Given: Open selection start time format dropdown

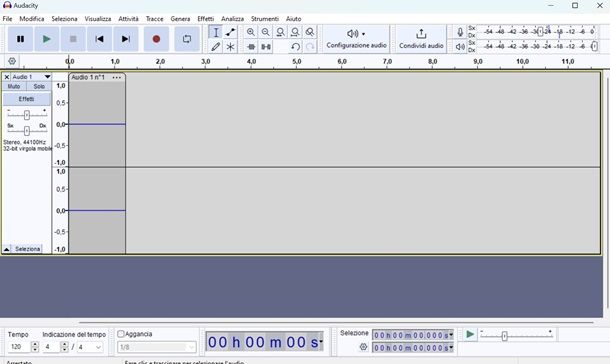Looking at the screenshot, I should click(x=451, y=335).
